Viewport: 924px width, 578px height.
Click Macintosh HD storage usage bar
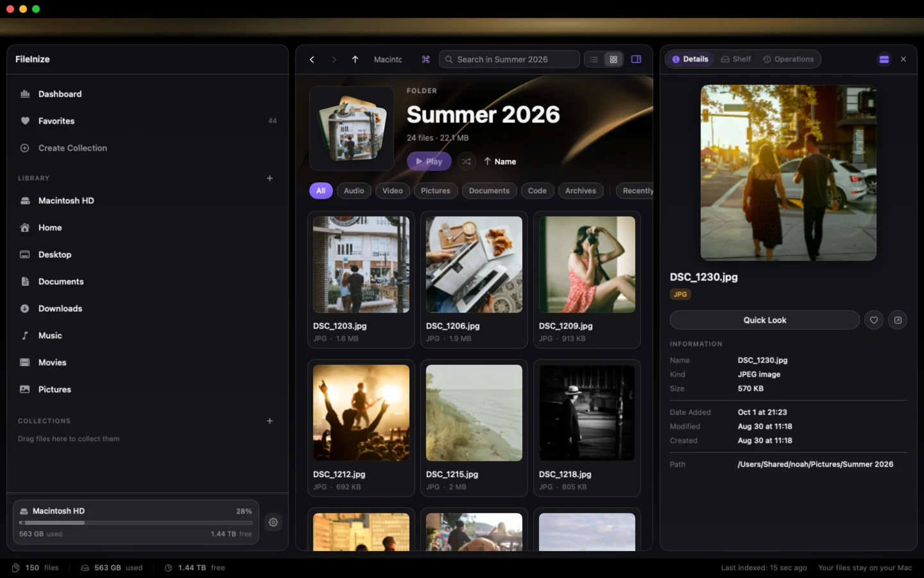(x=136, y=523)
